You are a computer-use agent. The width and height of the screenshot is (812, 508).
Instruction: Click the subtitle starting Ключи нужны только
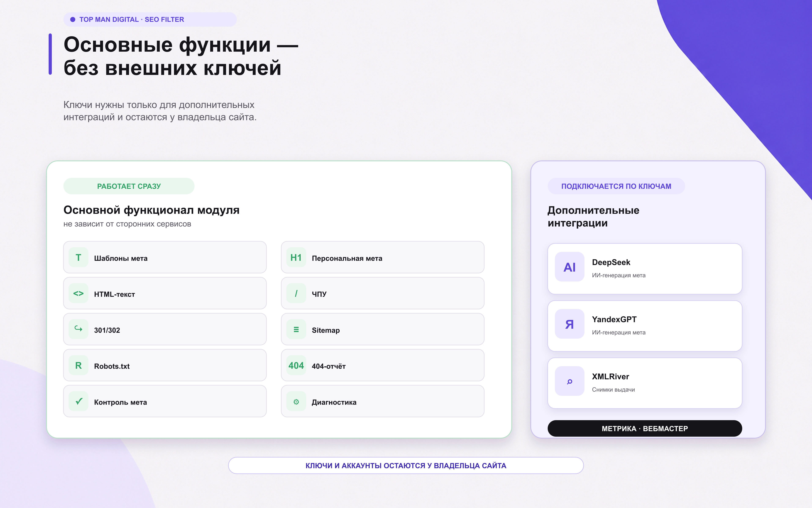pyautogui.click(x=160, y=111)
